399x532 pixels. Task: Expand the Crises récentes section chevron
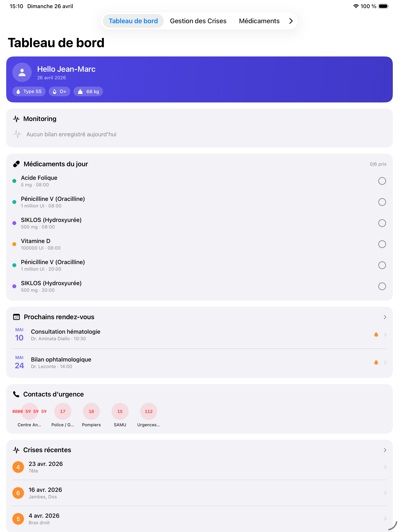tap(385, 450)
